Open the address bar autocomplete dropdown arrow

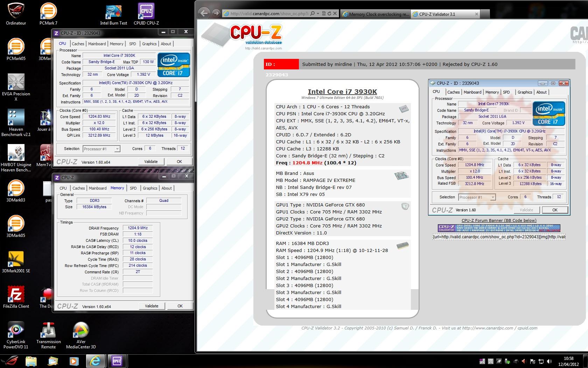tap(318, 14)
